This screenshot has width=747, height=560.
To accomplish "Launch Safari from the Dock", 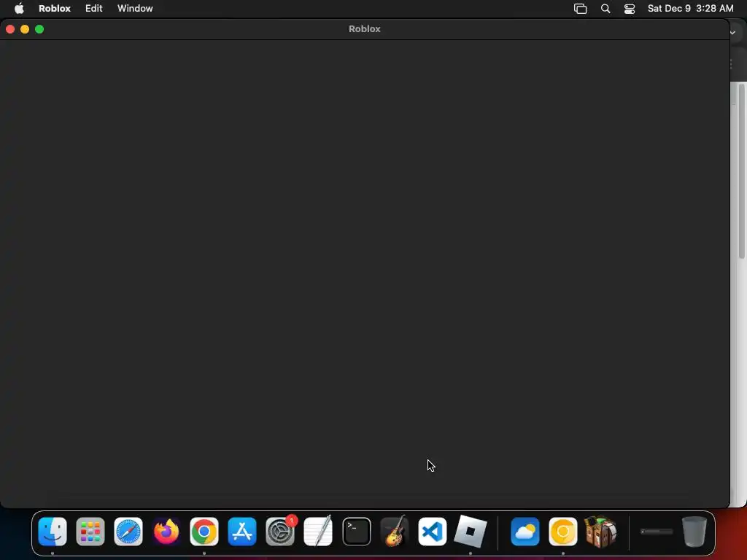I will click(128, 532).
